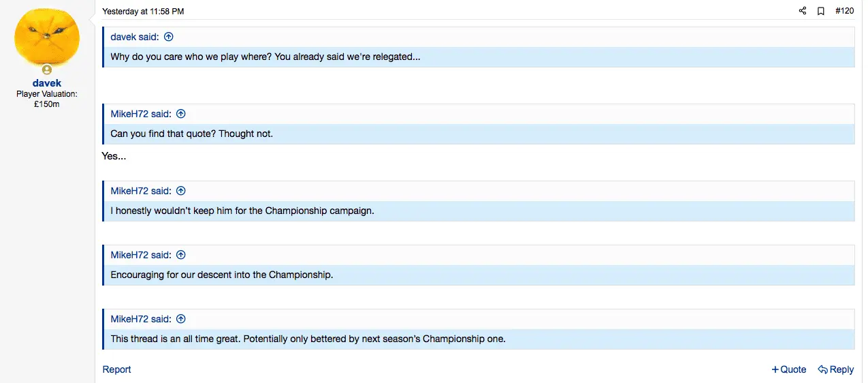
Task: Add post to multi-quote with +Quote
Action: coord(789,369)
